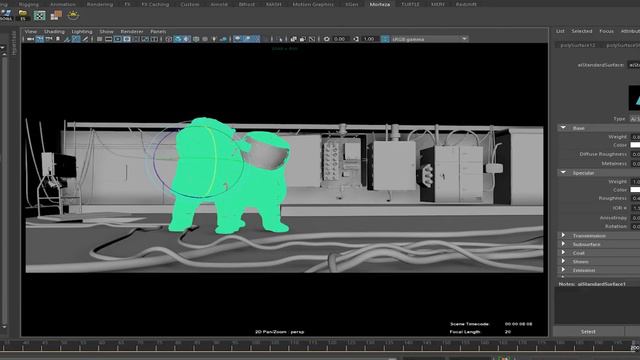Viewport: 640px width, 360px height.
Task: Switch to the Rigging shelf tab
Action: tap(29, 4)
